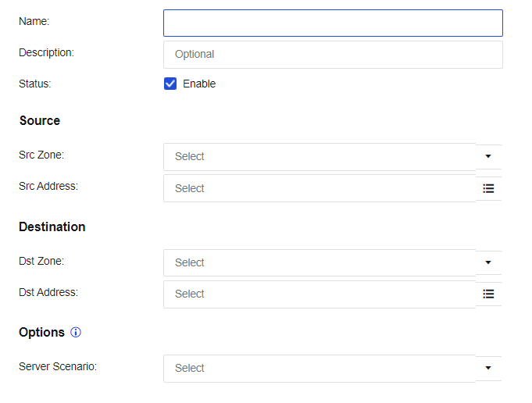Click the Src Address select box
The height and width of the screenshot is (403, 532).
(x=319, y=188)
